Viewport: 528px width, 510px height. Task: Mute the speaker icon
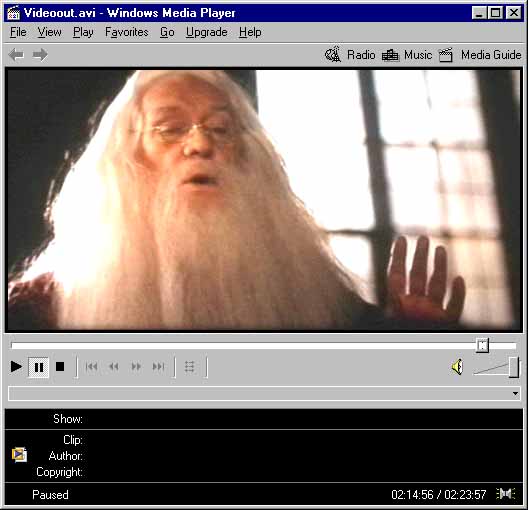pyautogui.click(x=457, y=367)
